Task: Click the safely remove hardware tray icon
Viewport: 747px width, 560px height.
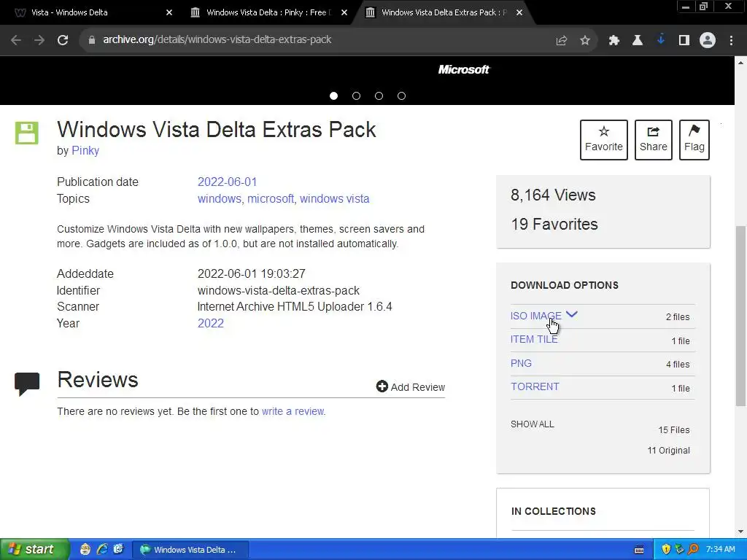Action: 679,550
